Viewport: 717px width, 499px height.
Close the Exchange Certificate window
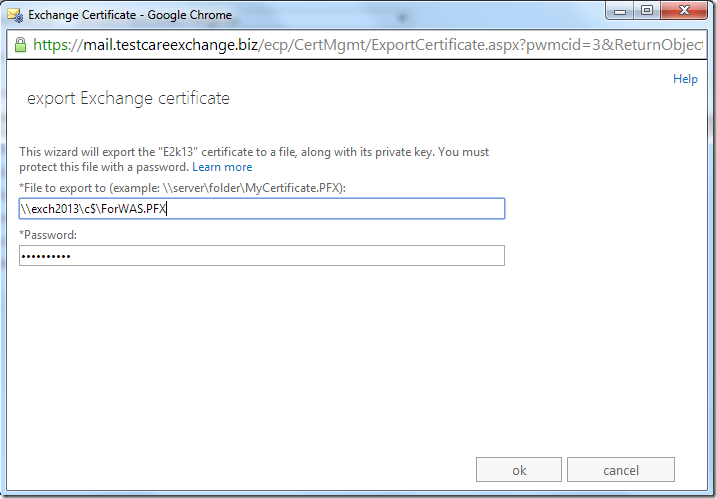tap(684, 11)
